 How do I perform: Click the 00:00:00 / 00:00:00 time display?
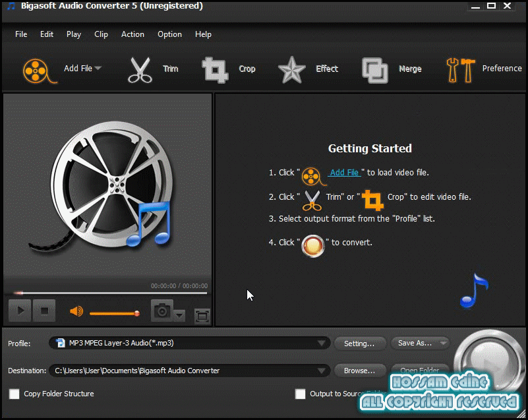[x=179, y=286]
